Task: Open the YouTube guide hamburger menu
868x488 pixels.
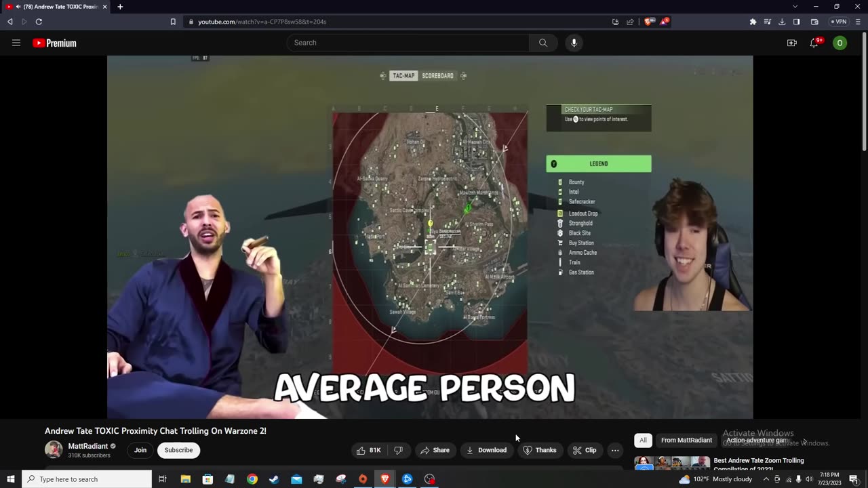Action: [x=16, y=43]
